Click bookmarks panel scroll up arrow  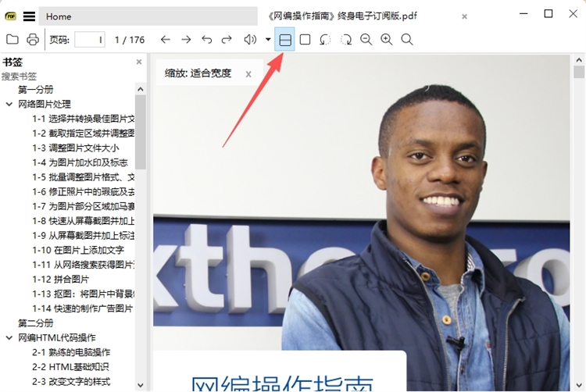[141, 89]
